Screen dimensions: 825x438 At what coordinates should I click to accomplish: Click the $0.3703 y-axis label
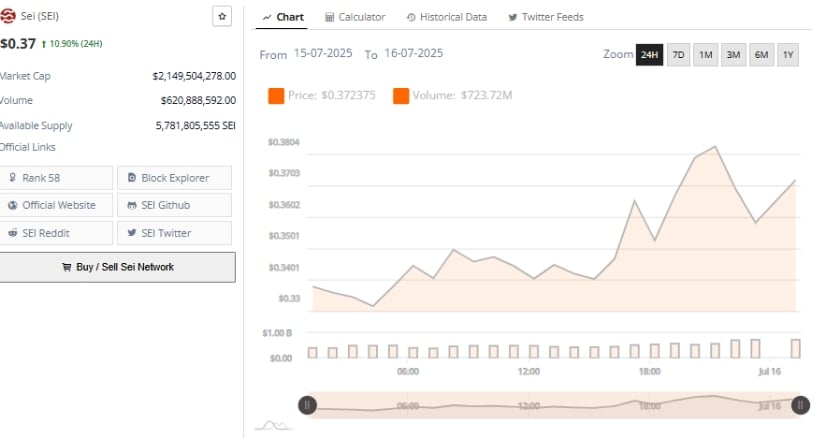284,173
